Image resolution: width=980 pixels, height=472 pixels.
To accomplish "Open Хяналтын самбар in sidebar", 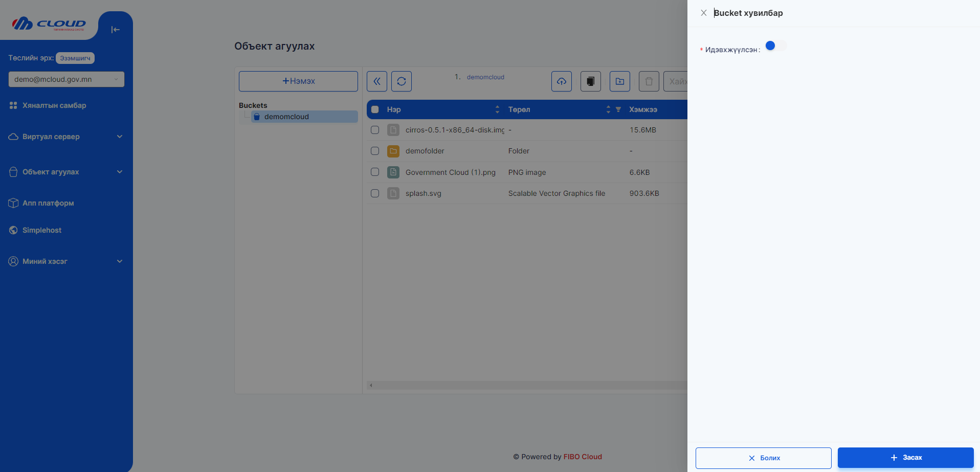I will (x=54, y=105).
